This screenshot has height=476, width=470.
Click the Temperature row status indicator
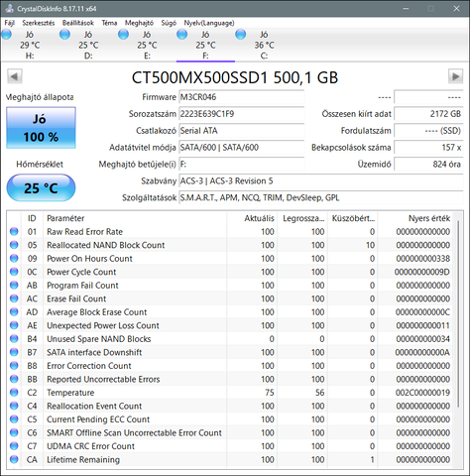(14, 393)
